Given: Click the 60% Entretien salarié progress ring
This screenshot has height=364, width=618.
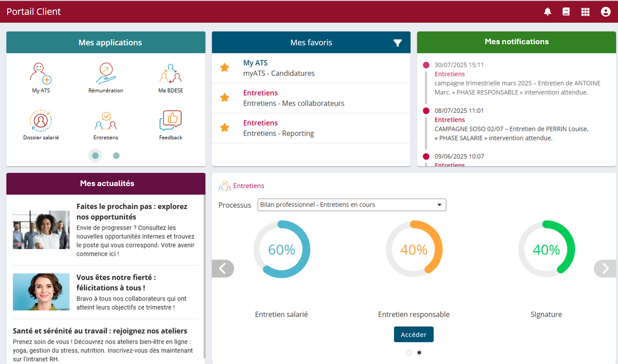Looking at the screenshot, I should (282, 250).
